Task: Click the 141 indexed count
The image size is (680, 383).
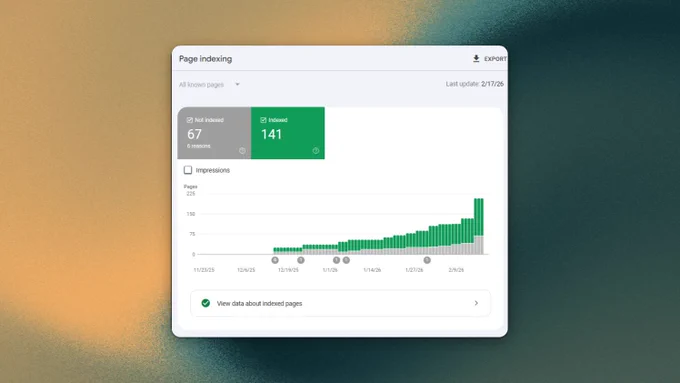Action: (271, 134)
